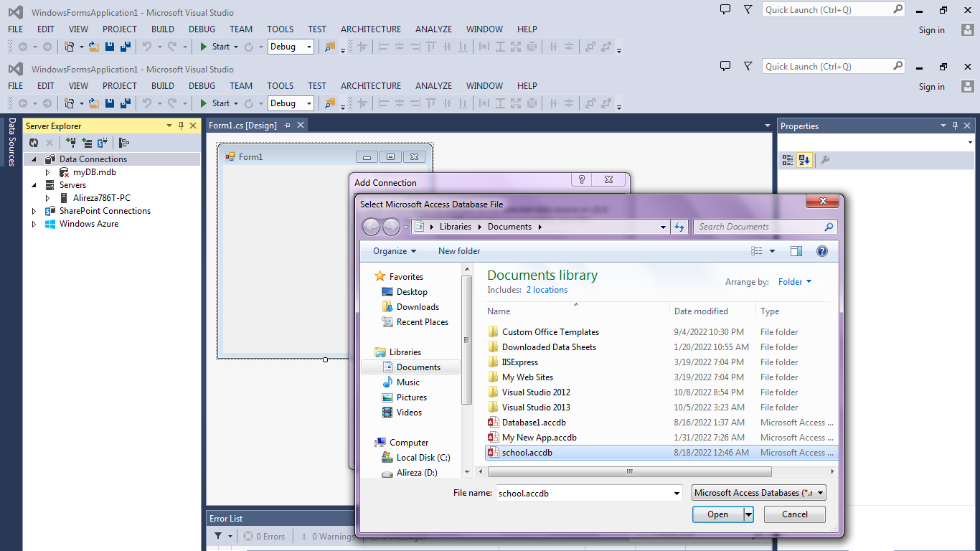Open the view options dropdown arrow
Viewport: 980px width, 551px height.
tap(773, 251)
